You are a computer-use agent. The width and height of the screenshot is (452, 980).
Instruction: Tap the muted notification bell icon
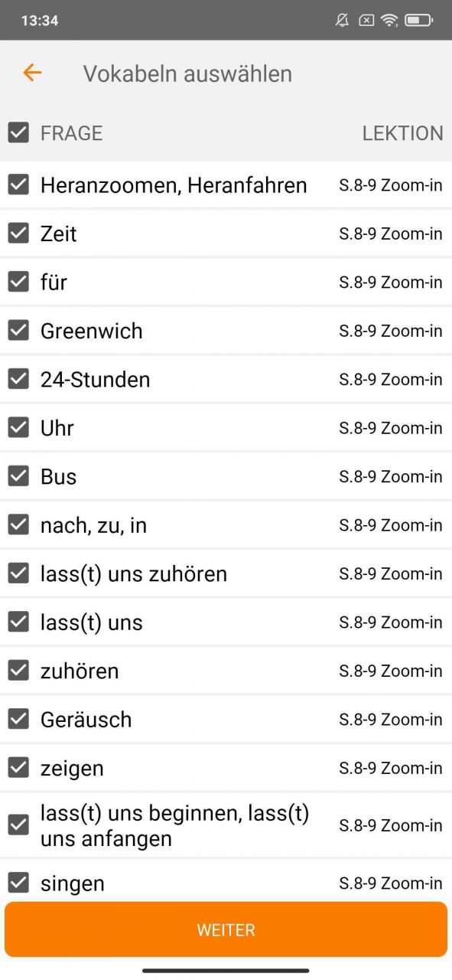coord(343,21)
